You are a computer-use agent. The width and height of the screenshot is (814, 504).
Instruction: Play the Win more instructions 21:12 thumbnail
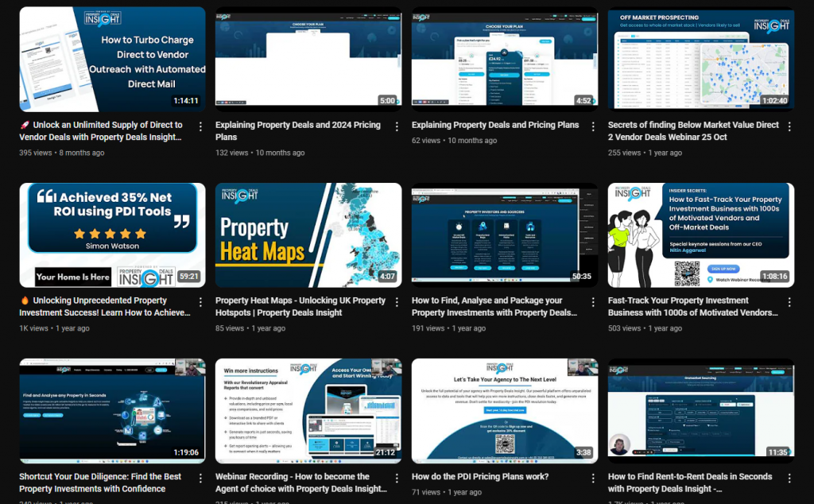pyautogui.click(x=308, y=410)
